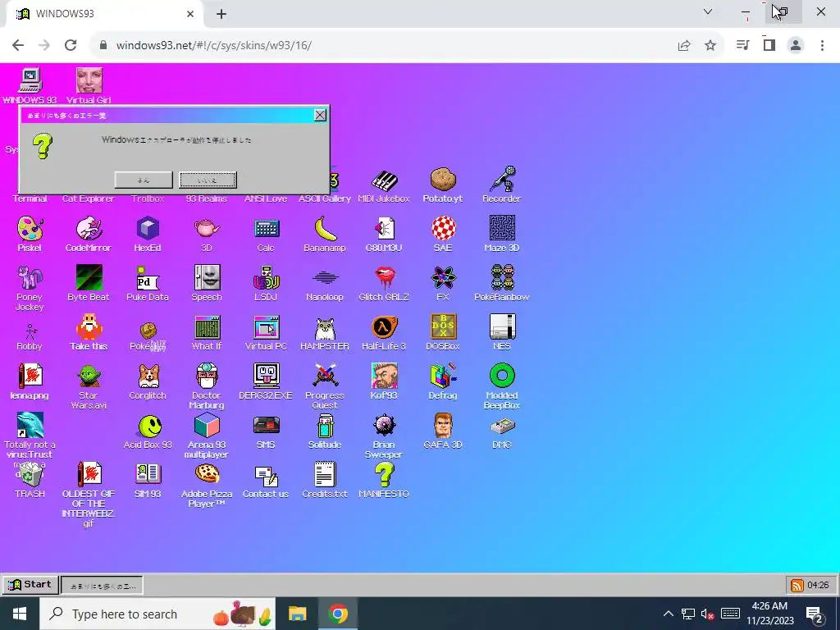Open lenna.png image file

click(x=30, y=377)
